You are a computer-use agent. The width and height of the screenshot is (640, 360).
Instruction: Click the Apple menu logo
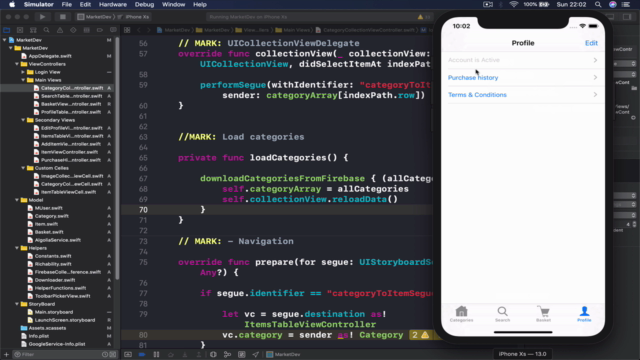tap(12, 4)
